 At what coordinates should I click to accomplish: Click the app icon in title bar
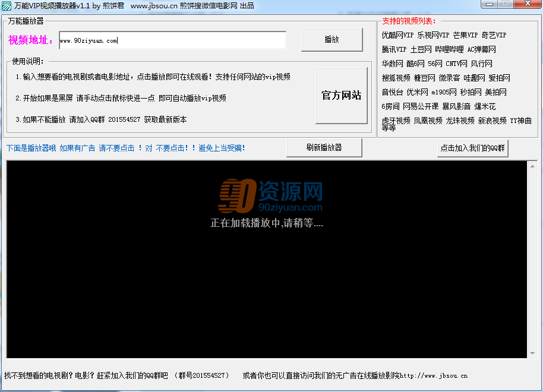pos(6,6)
